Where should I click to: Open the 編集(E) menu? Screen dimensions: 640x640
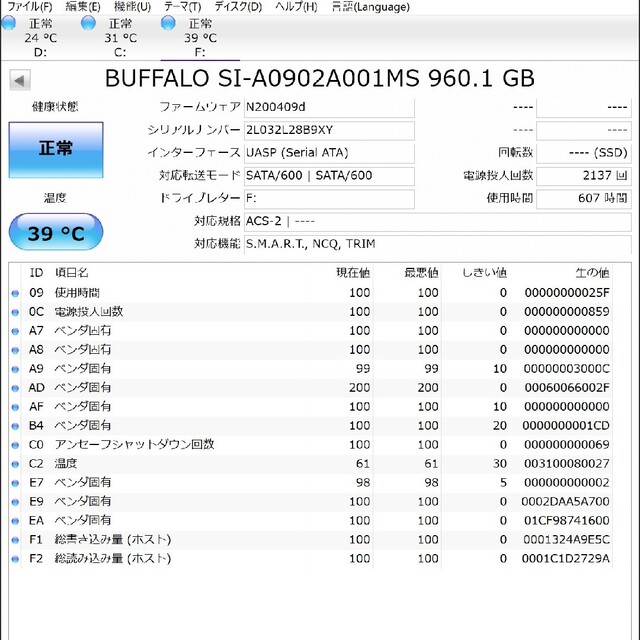[82, 7]
